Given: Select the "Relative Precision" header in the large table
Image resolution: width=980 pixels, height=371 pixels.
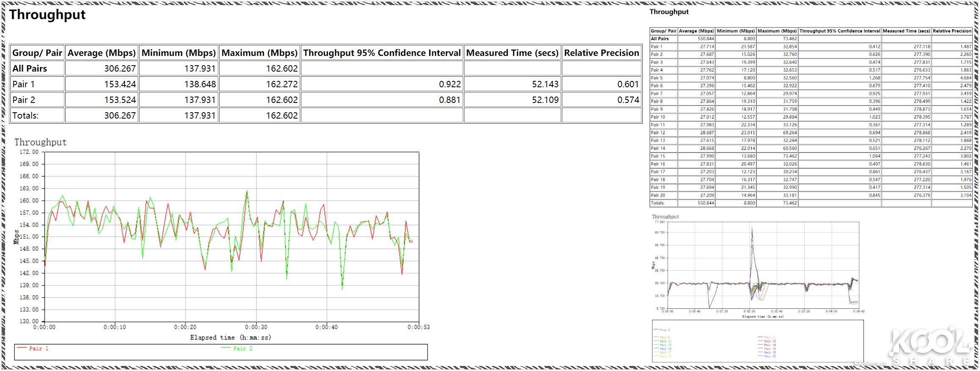Looking at the screenshot, I should (602, 53).
